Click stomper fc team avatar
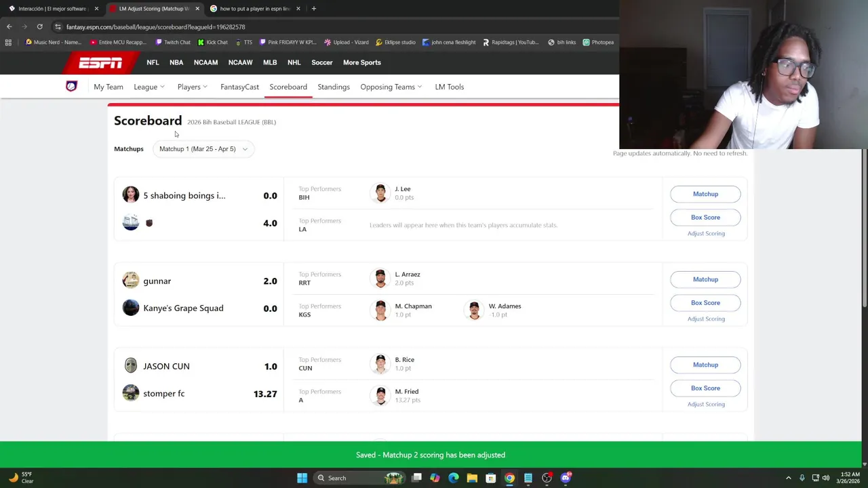This screenshot has height=488, width=868. pos(131,393)
